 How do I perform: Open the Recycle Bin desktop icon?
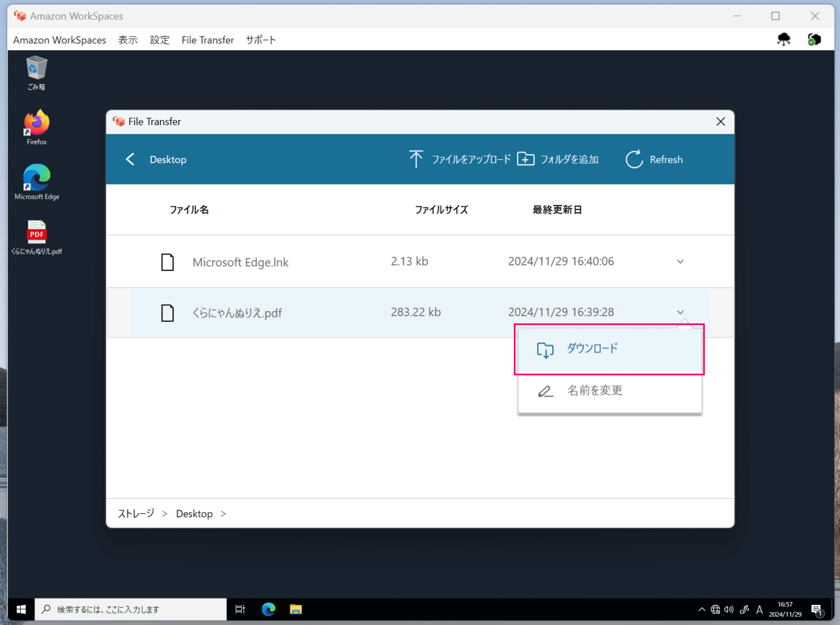37,74
